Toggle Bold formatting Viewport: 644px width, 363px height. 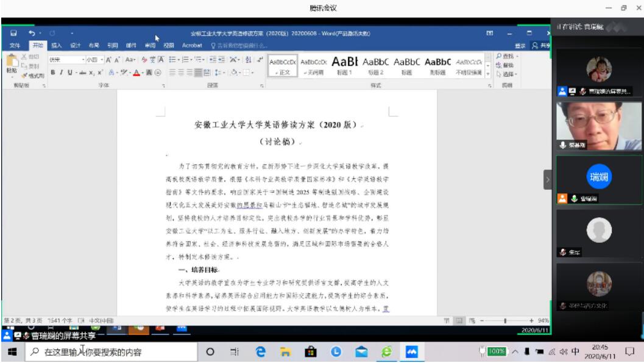click(x=53, y=73)
